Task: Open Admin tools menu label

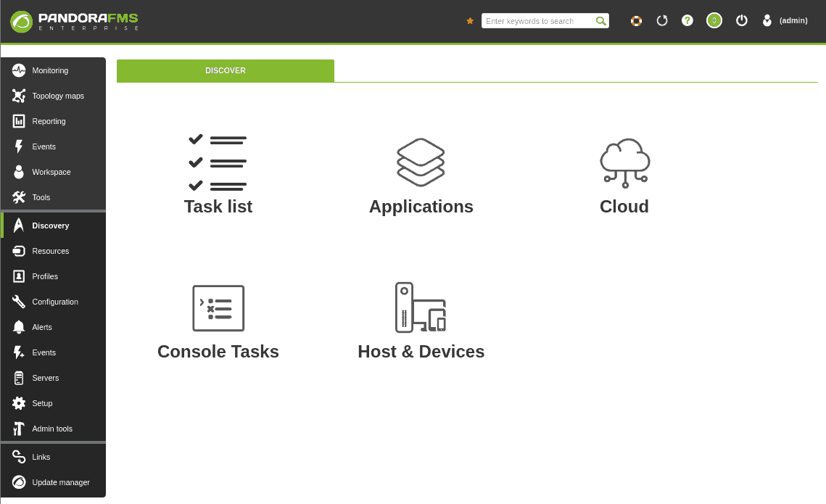Action: point(52,429)
